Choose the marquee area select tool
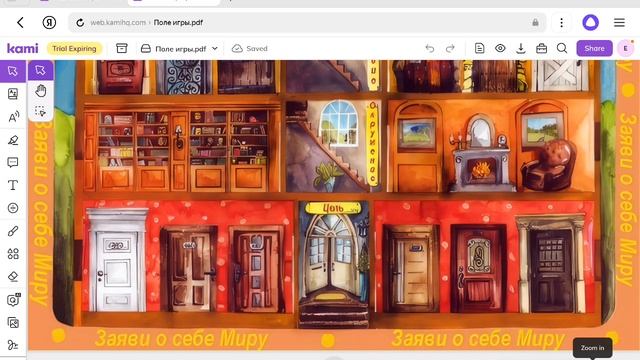The height and width of the screenshot is (360, 640). (40, 111)
